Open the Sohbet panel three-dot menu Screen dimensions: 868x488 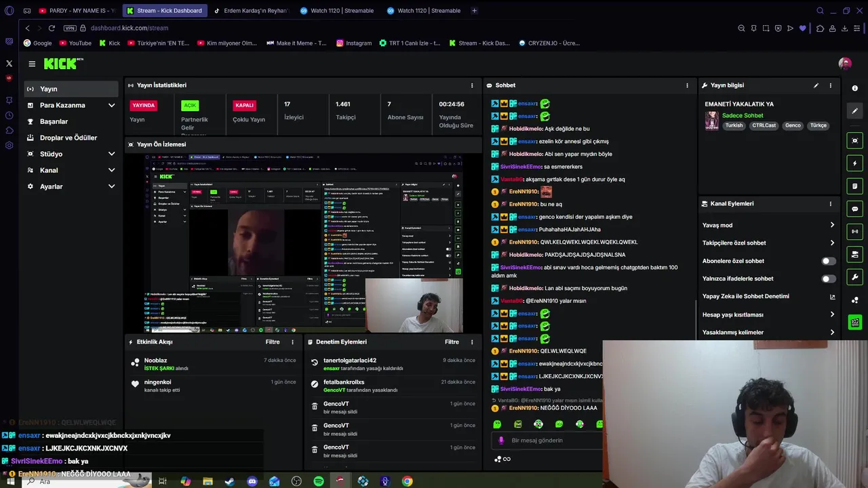click(x=687, y=85)
